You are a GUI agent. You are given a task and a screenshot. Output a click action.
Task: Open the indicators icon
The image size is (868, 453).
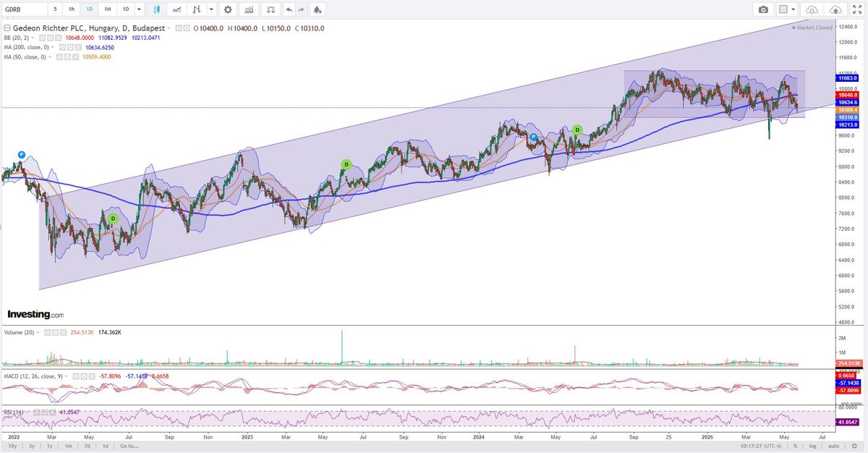[x=249, y=9]
